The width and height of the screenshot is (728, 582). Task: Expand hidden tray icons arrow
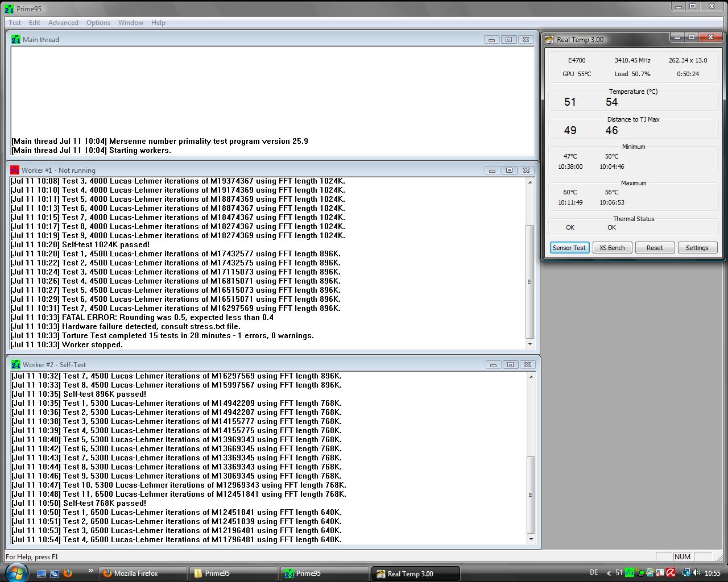(609, 573)
